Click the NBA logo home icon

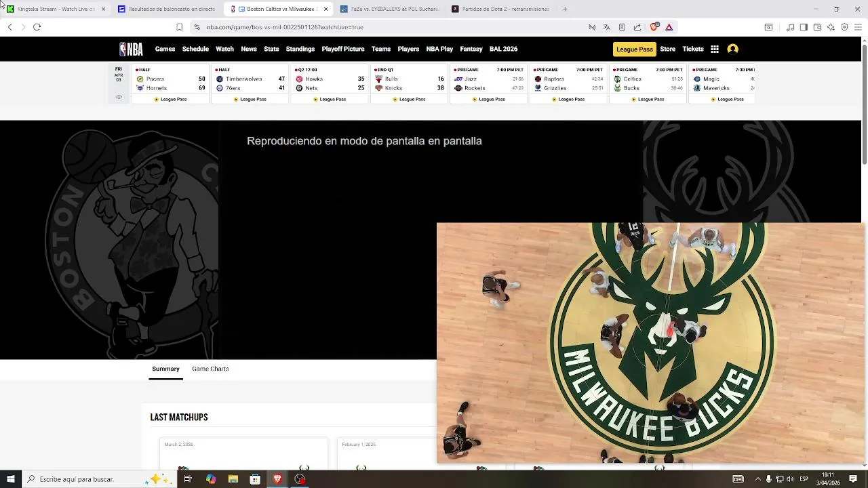[x=131, y=49]
